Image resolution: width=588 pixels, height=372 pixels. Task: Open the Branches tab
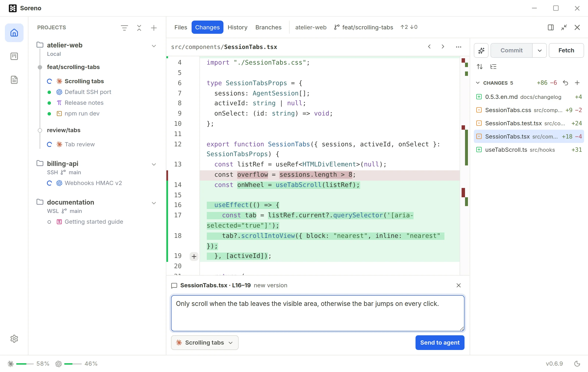[x=268, y=27]
